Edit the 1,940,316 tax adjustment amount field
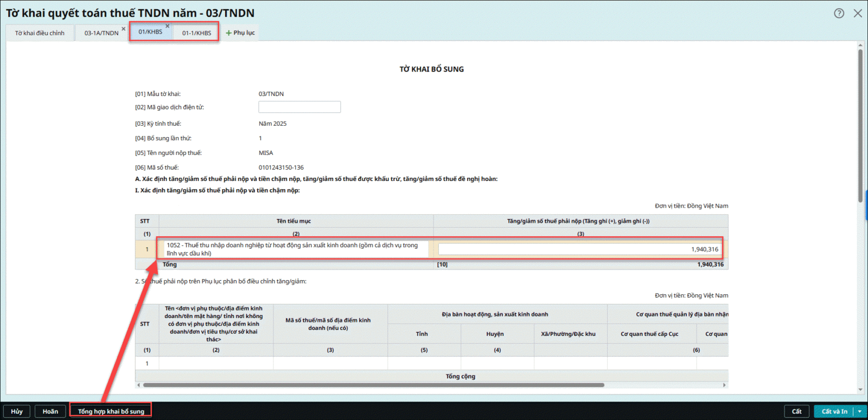This screenshot has width=868, height=420. (579, 249)
